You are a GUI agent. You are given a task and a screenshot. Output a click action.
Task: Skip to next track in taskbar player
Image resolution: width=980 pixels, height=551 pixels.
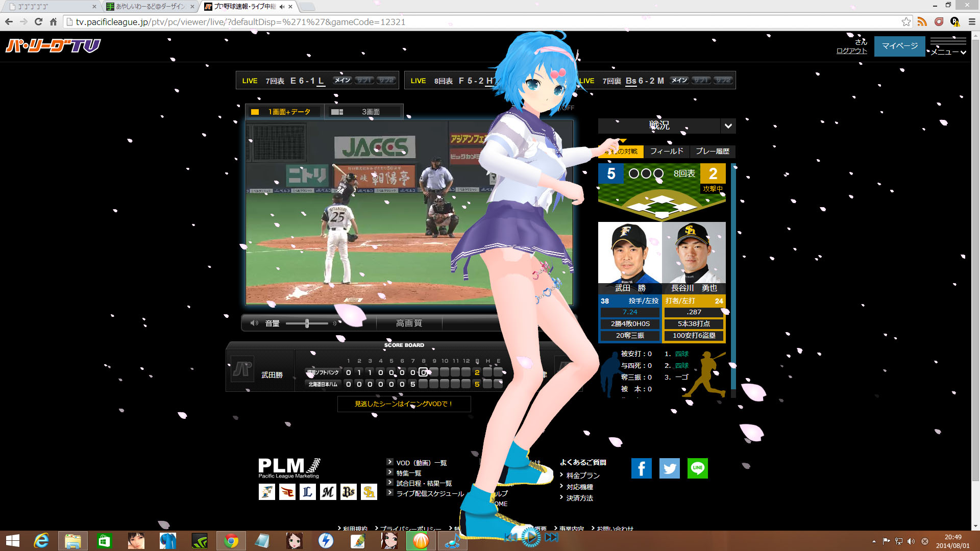point(551,537)
